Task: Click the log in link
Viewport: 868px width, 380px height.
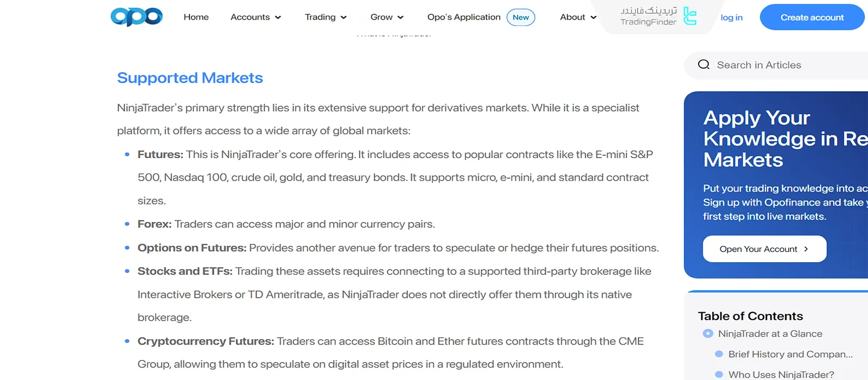Action: point(731,17)
